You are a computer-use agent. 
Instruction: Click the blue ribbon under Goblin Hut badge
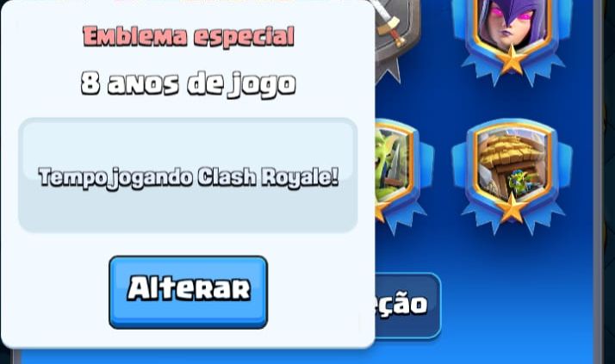512,219
